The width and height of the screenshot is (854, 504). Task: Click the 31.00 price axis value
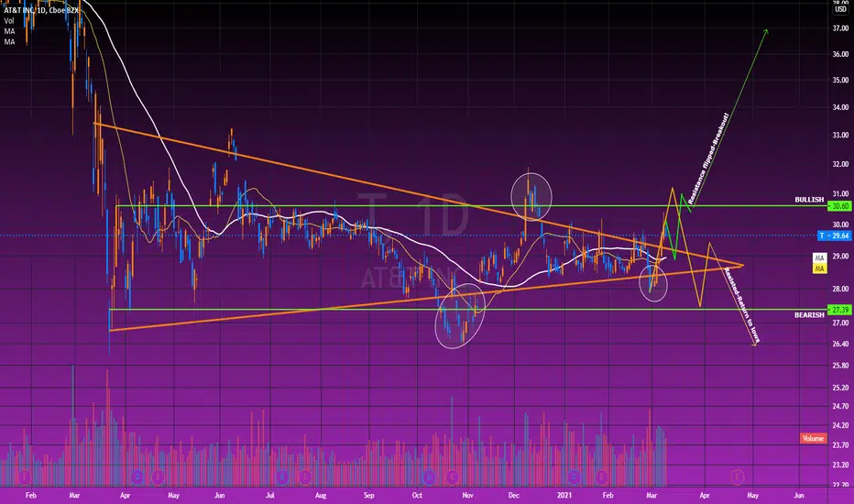pos(840,193)
